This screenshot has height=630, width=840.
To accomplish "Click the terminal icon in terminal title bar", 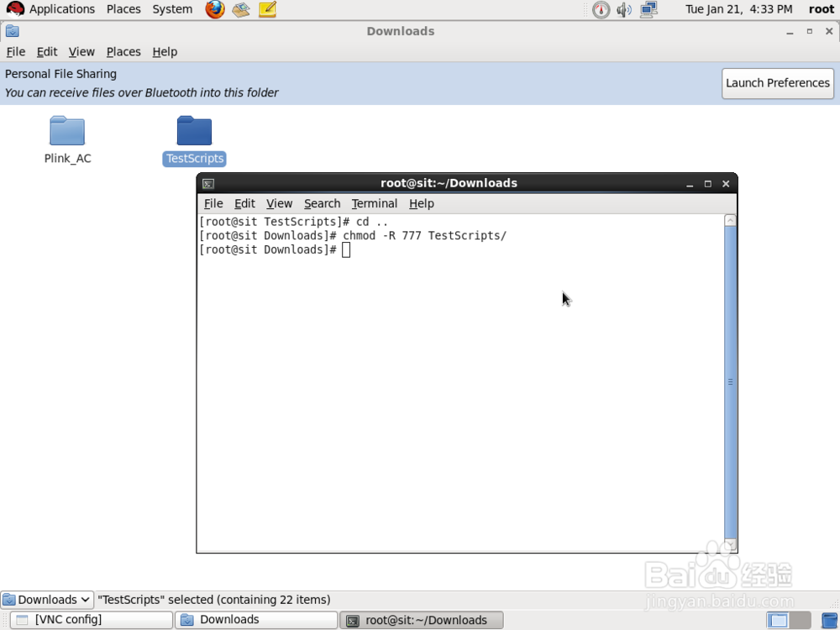I will point(208,184).
